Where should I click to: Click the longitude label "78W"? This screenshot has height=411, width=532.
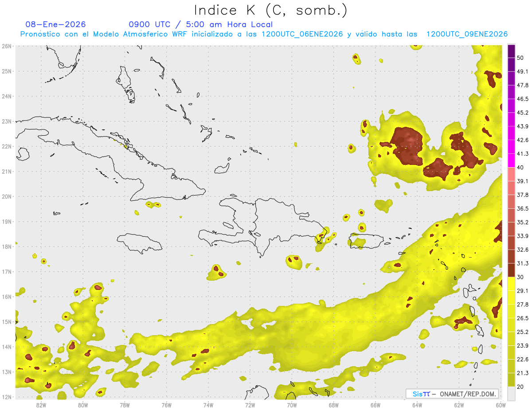125,405
